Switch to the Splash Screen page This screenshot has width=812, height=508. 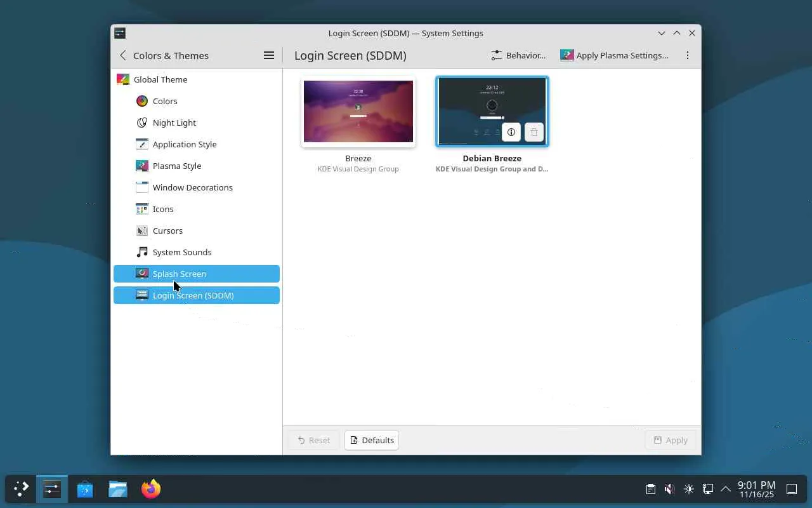(197, 274)
